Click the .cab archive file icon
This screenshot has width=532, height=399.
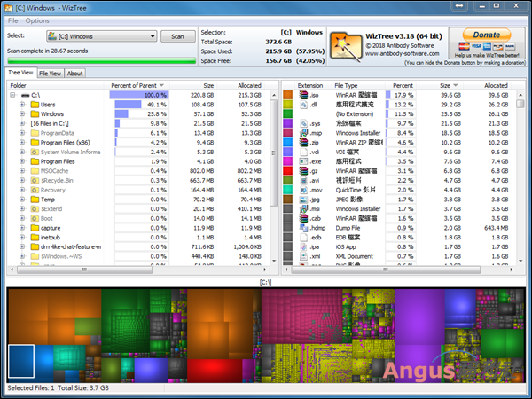pyautogui.click(x=303, y=218)
